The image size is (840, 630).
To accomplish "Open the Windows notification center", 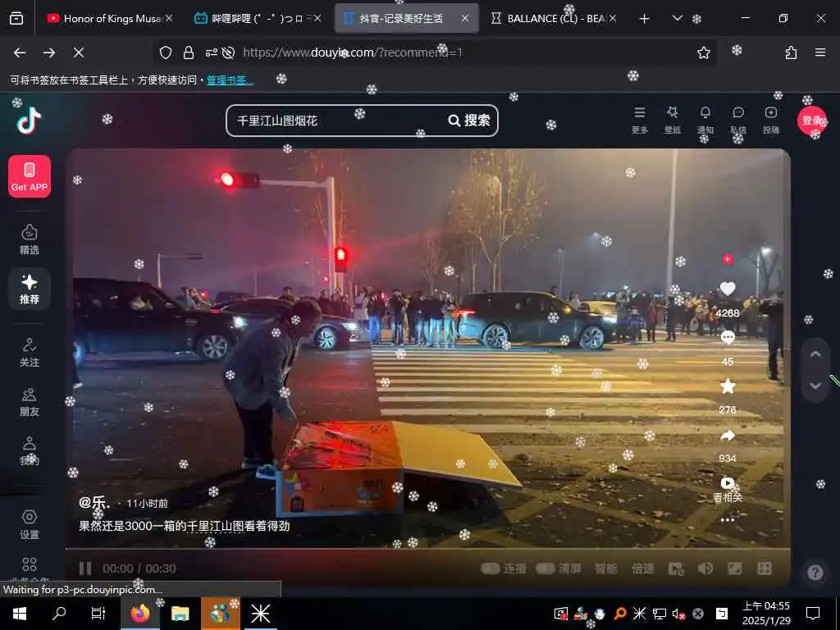I will click(813, 614).
